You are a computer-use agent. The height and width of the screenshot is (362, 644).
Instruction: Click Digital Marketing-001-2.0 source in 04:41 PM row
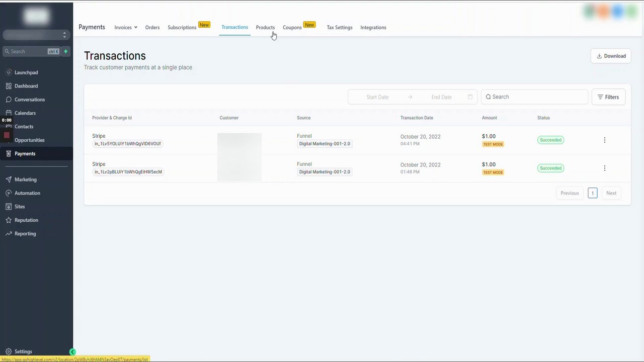(325, 144)
